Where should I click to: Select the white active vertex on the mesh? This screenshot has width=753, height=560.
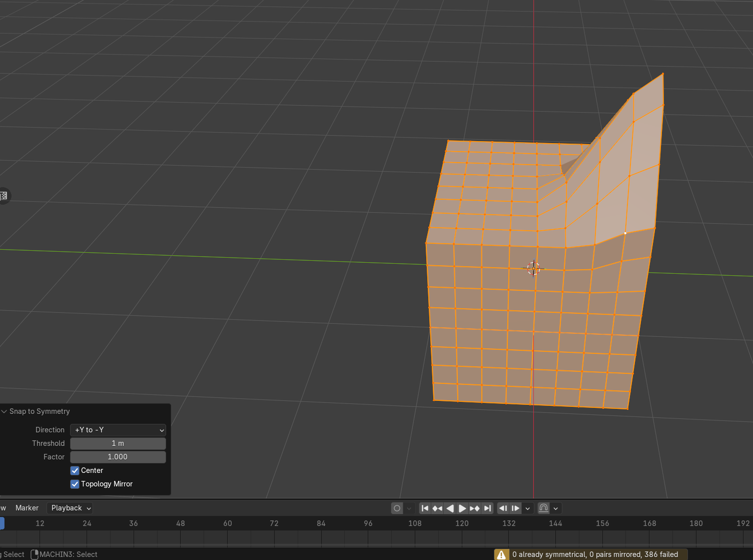click(x=625, y=233)
